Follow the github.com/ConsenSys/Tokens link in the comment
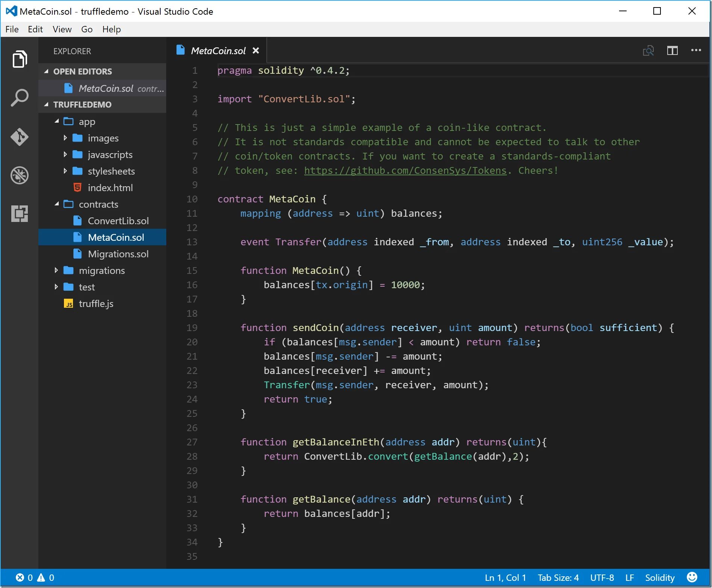The image size is (712, 588). [405, 170]
